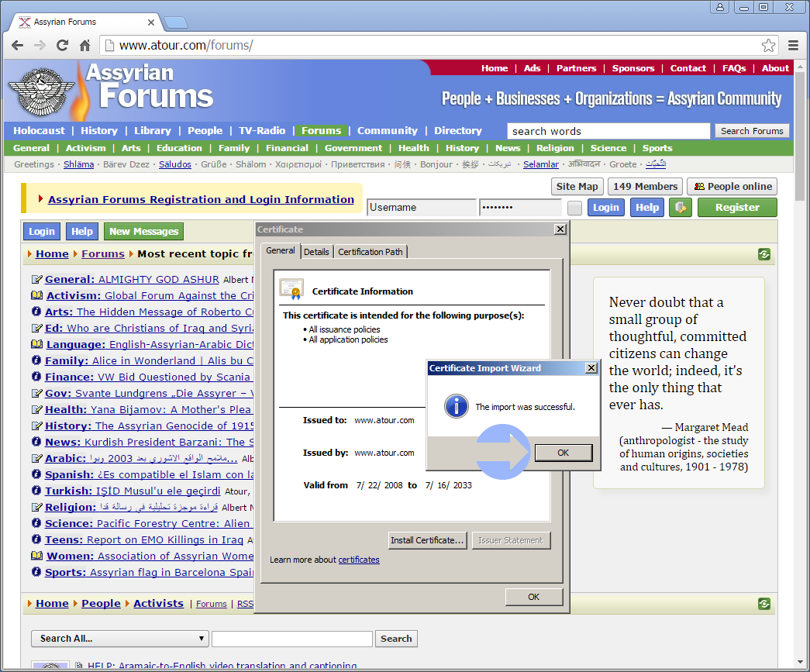This screenshot has height=672, width=810.
Task: Click the text field beside Search All...
Action: (x=292, y=639)
